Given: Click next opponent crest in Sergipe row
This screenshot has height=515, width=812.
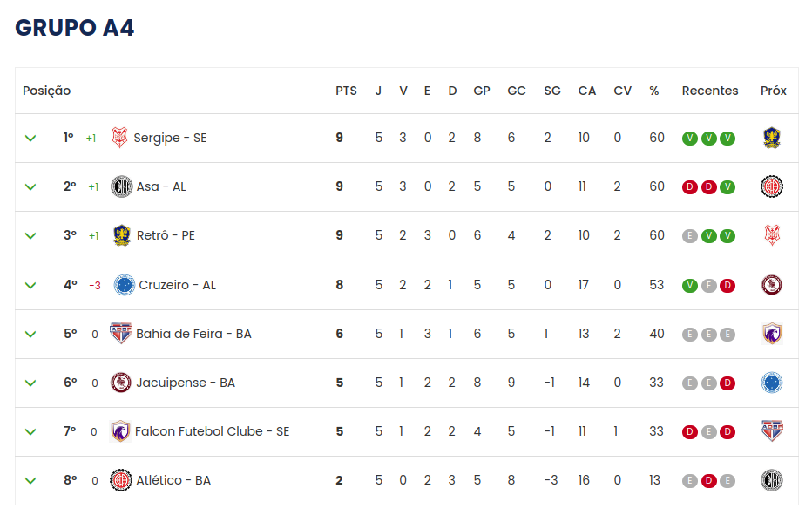Looking at the screenshot, I should tap(772, 138).
